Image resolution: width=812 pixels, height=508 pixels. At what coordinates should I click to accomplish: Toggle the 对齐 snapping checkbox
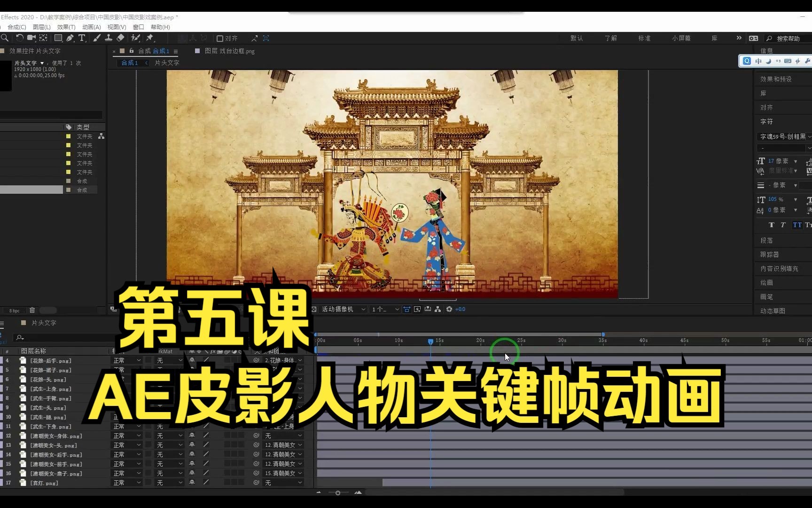219,39
